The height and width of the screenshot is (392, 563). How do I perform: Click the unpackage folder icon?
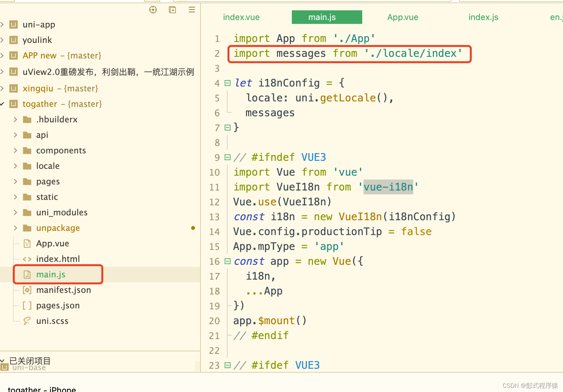tap(27, 228)
